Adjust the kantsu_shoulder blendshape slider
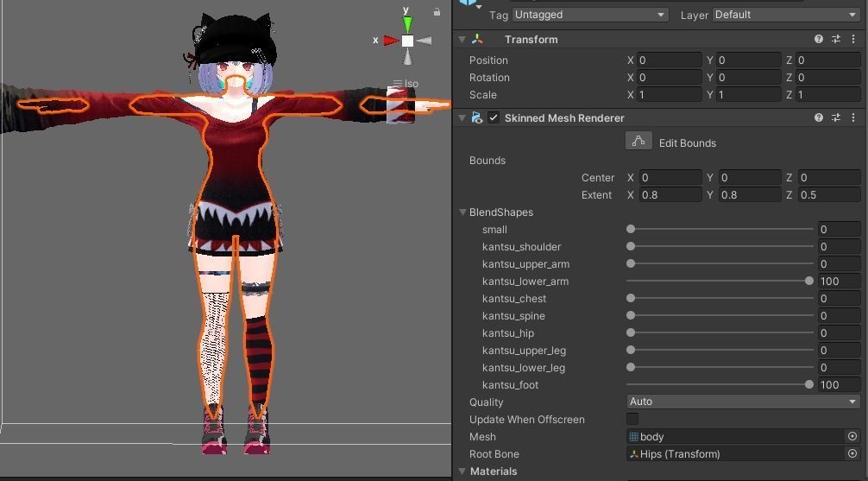The height and width of the screenshot is (481, 868). tap(720, 246)
